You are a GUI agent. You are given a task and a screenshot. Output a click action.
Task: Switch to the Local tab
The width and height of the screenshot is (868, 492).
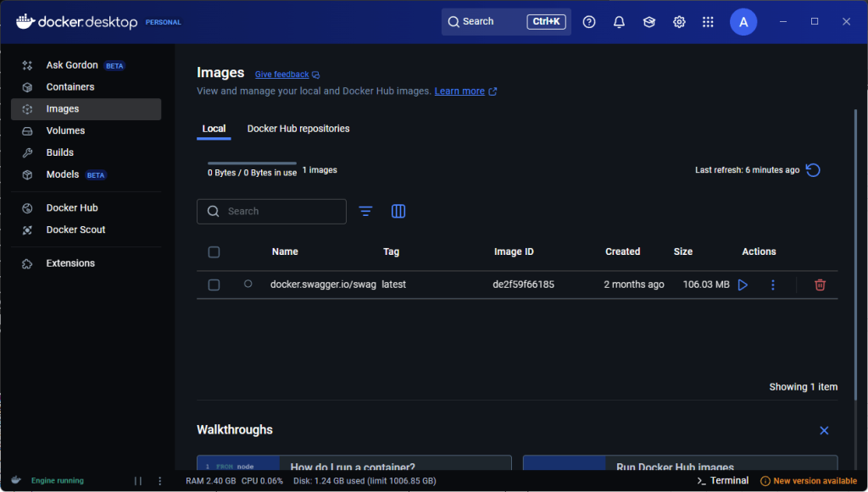[214, 129]
